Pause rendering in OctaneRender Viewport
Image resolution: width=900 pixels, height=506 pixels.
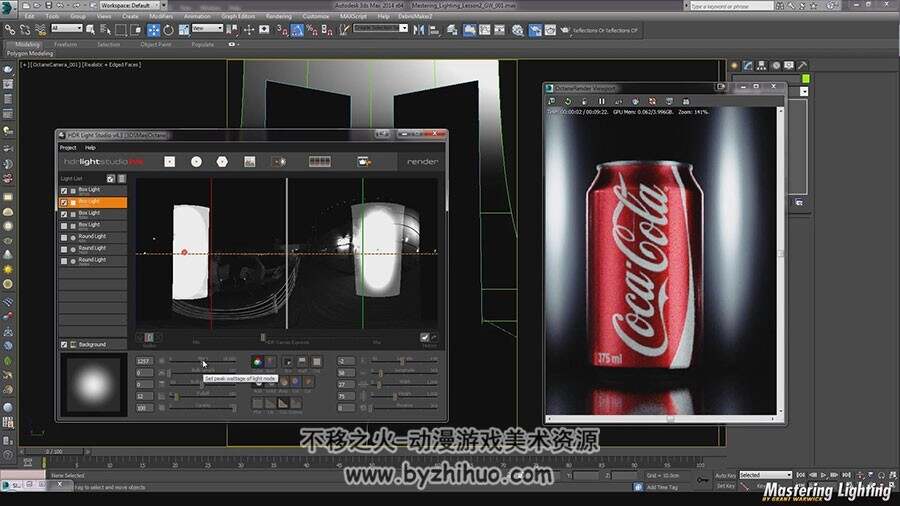(x=602, y=102)
